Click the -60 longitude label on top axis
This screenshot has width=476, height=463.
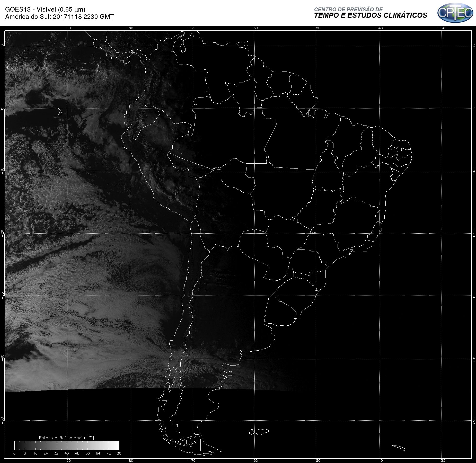click(254, 28)
